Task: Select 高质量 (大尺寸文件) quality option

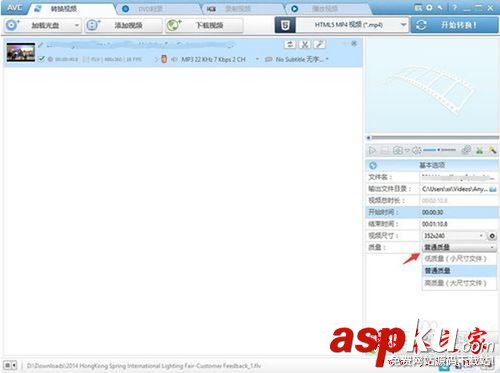Action: (x=459, y=283)
